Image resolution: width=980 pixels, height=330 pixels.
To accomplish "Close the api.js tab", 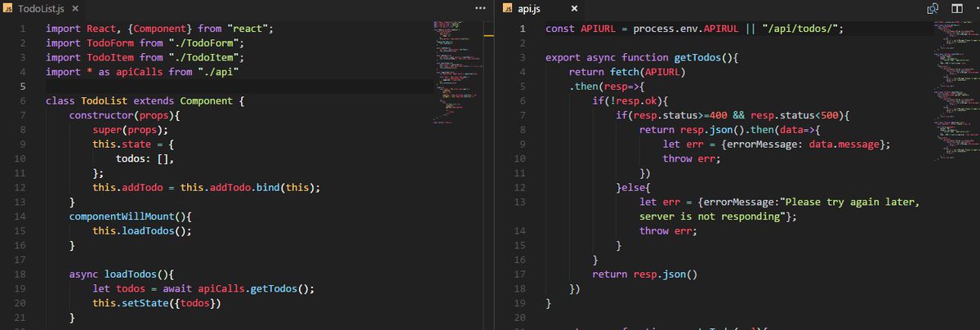I will point(574,8).
